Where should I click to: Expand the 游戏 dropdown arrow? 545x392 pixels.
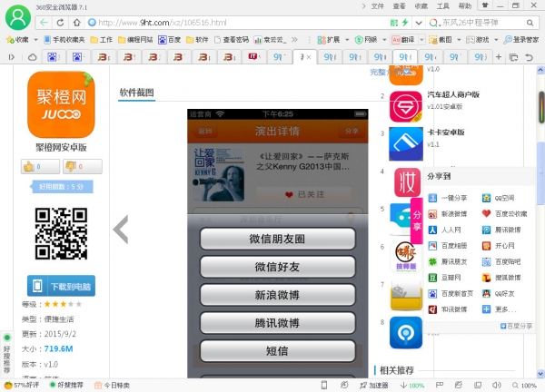tap(496, 40)
